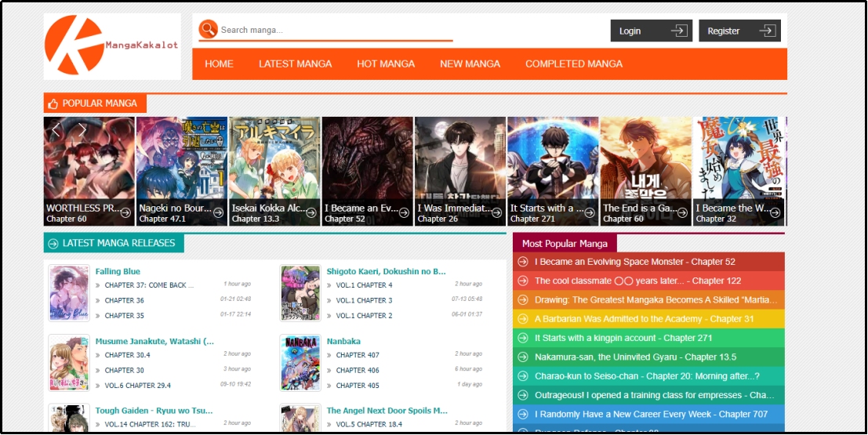Click arrow icon on I Was Immediat... card
Viewport: 868px width, 435px height.
[496, 212]
